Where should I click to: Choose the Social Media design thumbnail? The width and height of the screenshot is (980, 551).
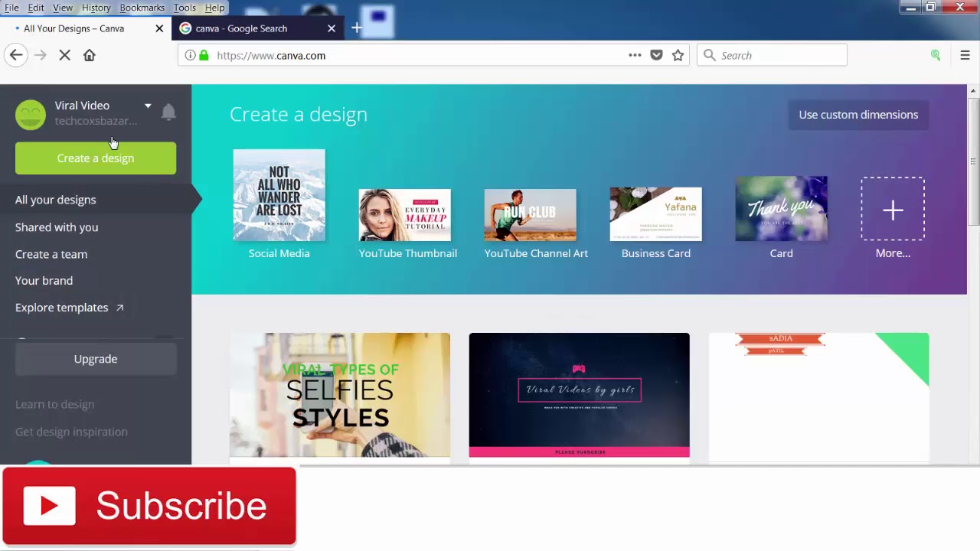pyautogui.click(x=279, y=195)
